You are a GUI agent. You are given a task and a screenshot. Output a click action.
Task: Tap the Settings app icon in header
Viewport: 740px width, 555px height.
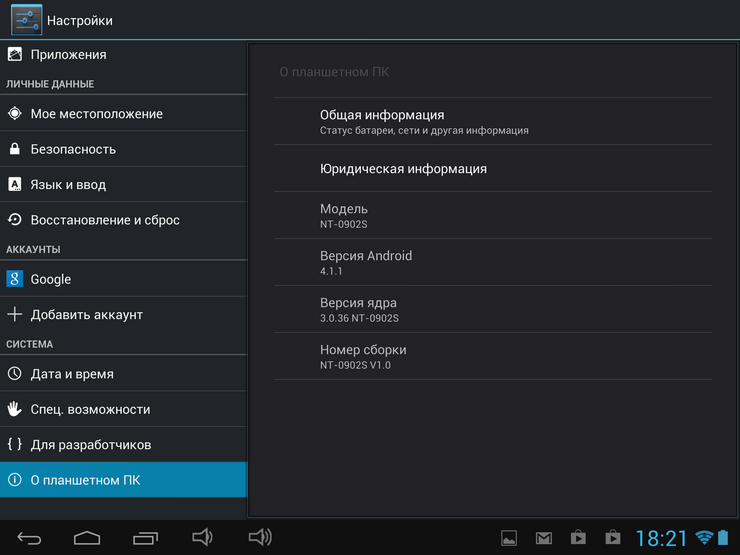click(26, 20)
